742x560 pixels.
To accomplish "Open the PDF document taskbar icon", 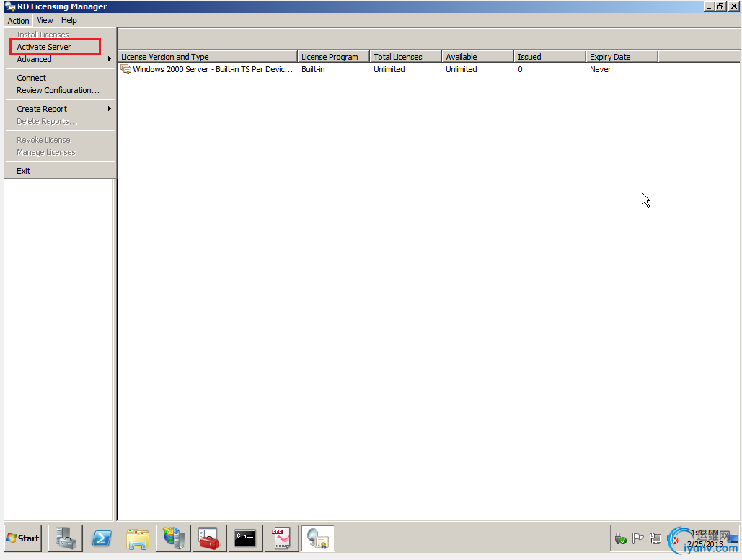I will tap(281, 538).
